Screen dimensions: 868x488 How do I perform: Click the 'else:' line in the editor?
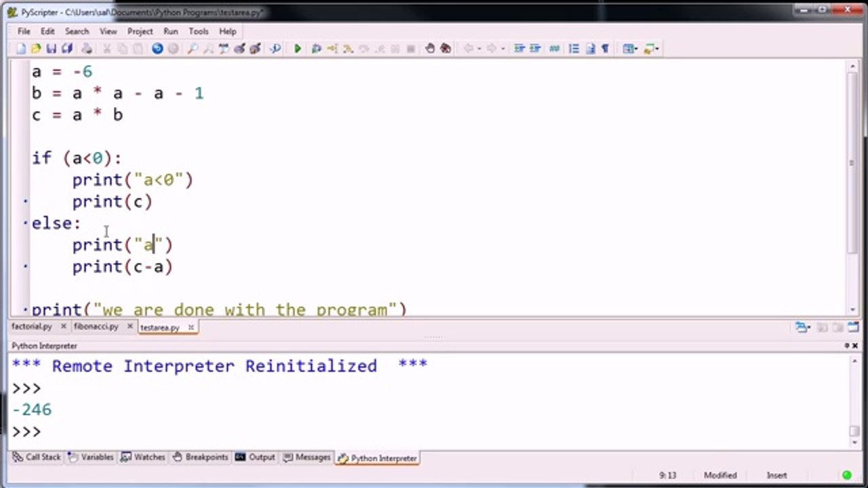56,223
